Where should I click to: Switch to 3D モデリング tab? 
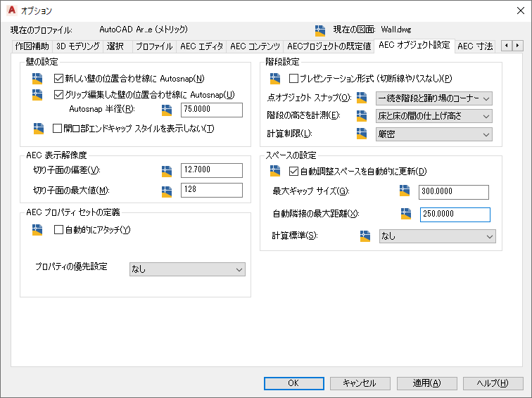coord(77,46)
